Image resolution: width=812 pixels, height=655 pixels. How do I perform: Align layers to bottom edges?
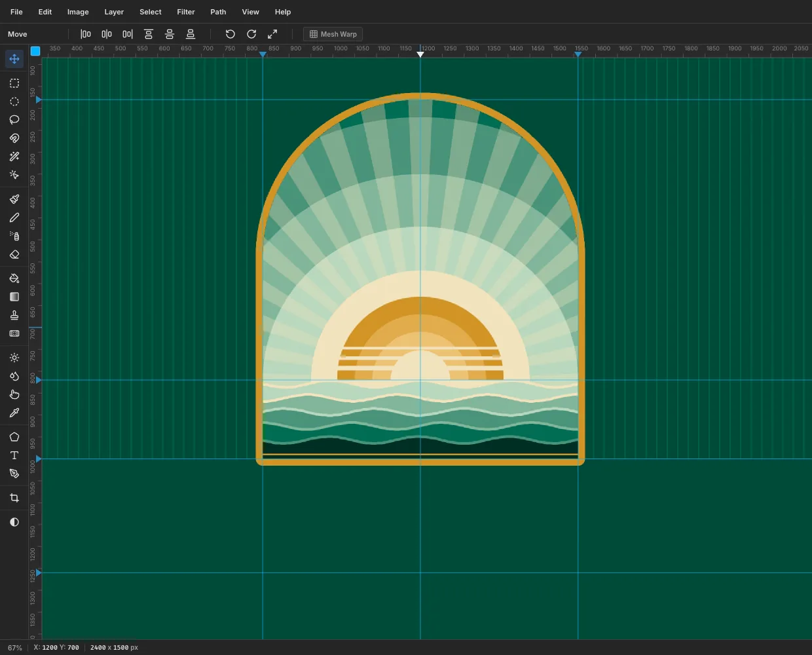coord(191,34)
